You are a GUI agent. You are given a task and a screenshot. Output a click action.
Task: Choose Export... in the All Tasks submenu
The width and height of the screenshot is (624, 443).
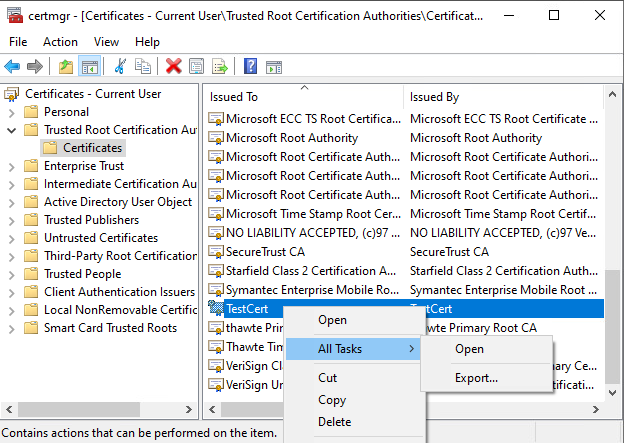point(487,378)
